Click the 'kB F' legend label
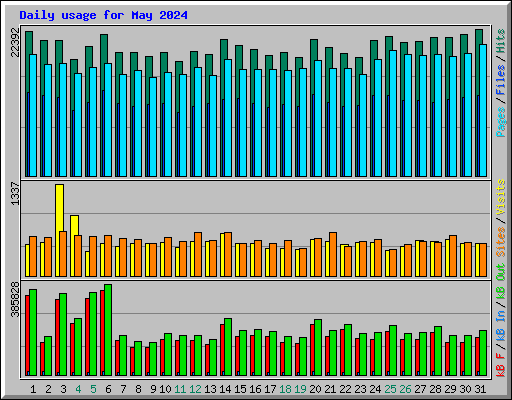 click(501, 365)
